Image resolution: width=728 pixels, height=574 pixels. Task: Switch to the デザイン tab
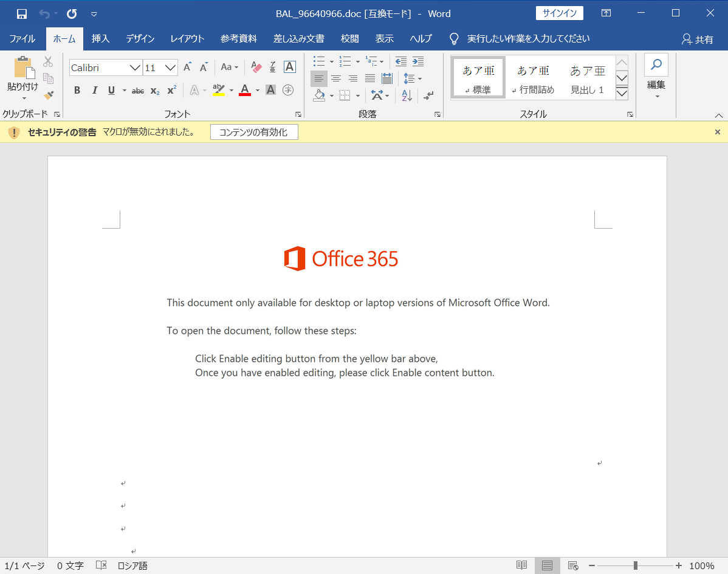140,38
